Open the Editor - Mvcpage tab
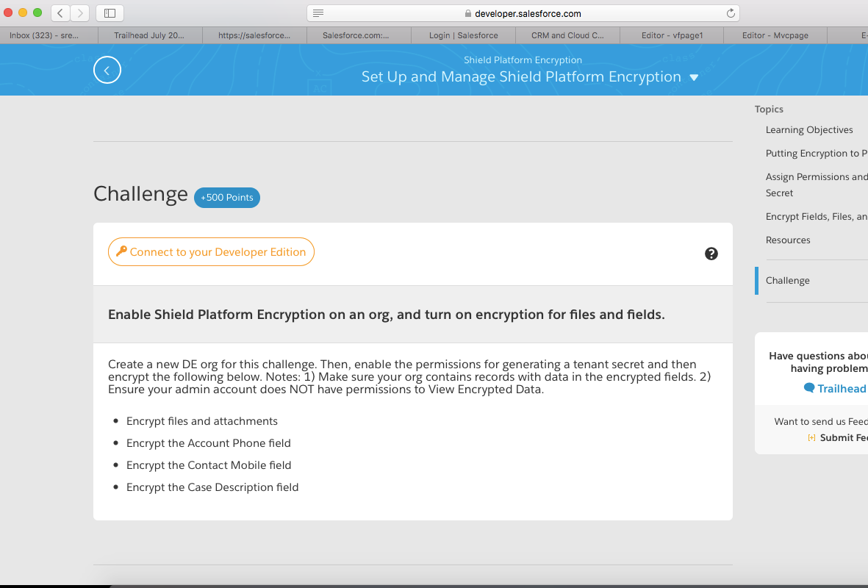 pyautogui.click(x=775, y=35)
